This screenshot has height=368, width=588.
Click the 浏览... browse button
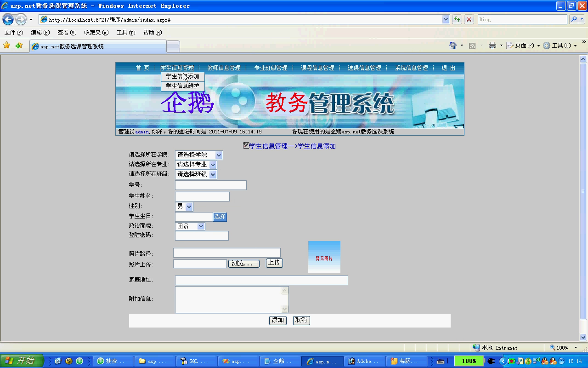[x=244, y=264]
